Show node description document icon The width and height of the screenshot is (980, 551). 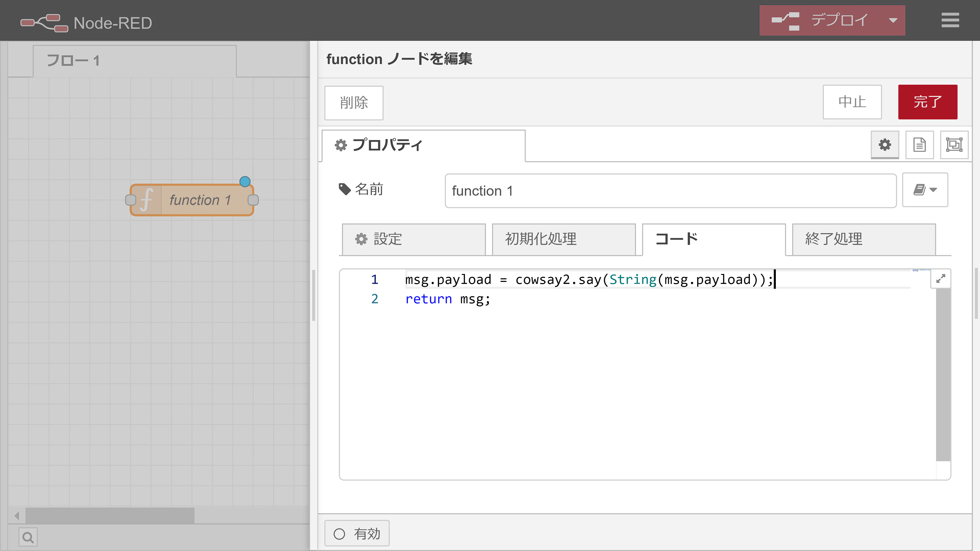tap(920, 144)
